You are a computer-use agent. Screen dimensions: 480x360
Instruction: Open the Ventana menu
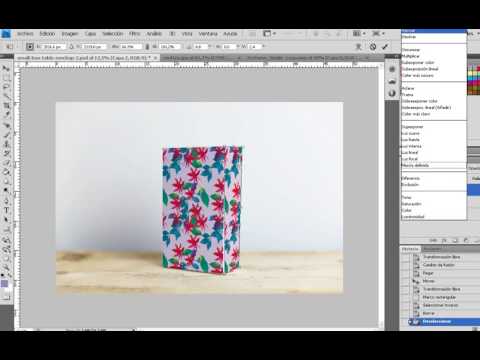click(x=208, y=34)
